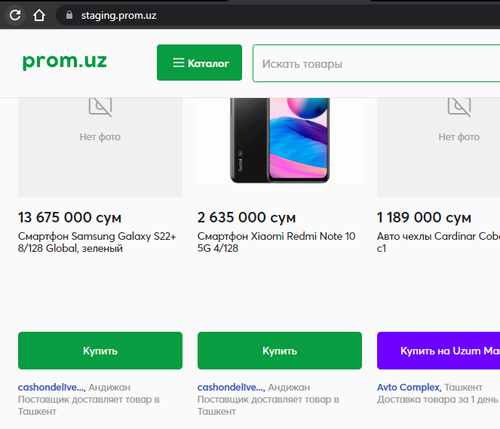This screenshot has height=429, width=500.
Task: Open the Avto Complex seller link
Action: click(409, 387)
